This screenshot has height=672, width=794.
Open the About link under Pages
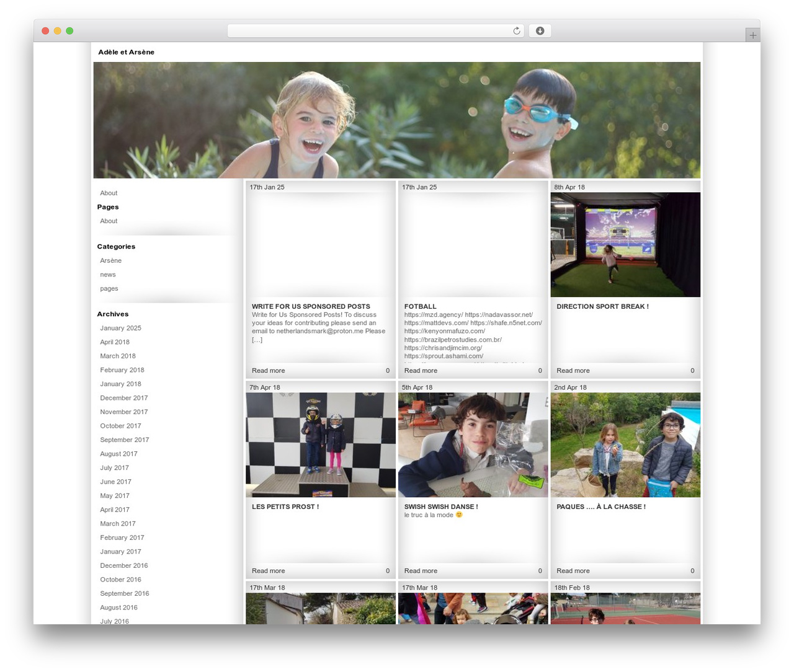coord(109,221)
